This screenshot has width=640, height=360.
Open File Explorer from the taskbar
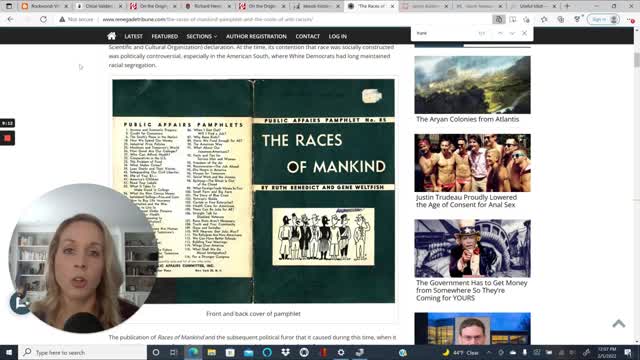pos(211,352)
